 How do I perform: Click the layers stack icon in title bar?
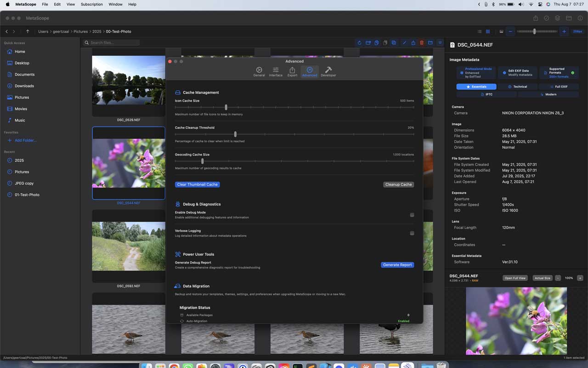558,18
